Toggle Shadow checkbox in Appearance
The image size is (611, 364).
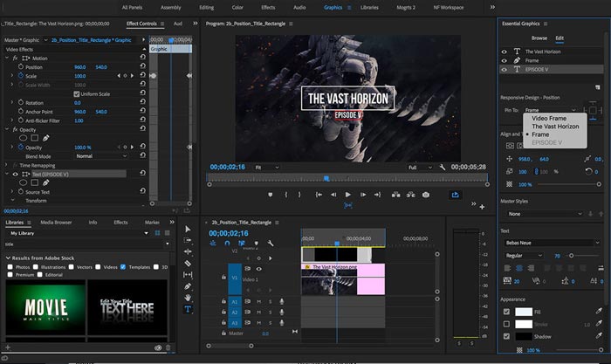(x=506, y=336)
